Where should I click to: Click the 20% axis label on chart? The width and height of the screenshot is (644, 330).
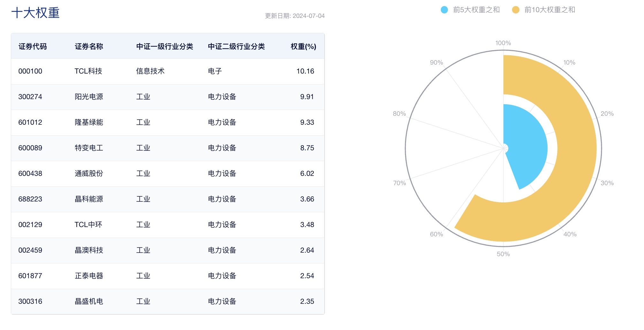(607, 114)
